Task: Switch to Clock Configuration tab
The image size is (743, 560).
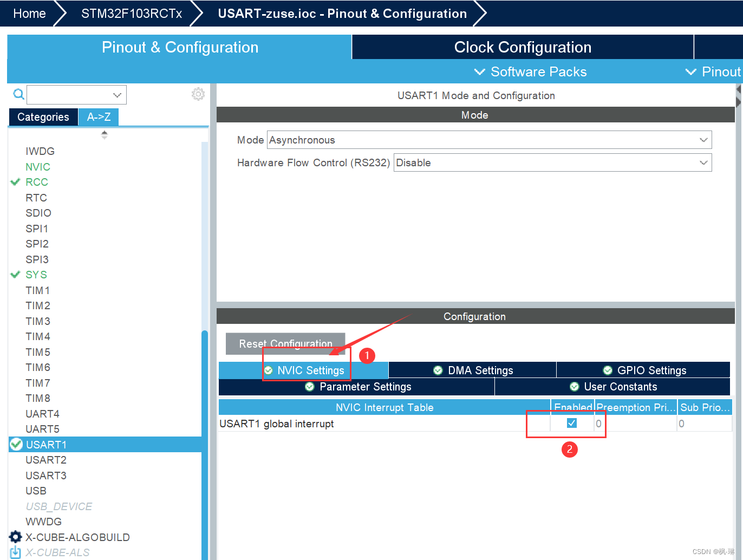Action: pyautogui.click(x=523, y=47)
